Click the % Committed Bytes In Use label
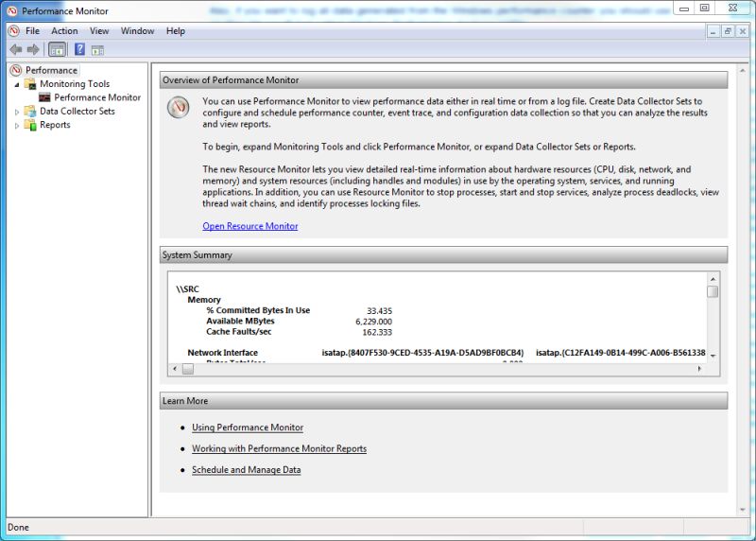Viewport: 756px width, 541px height. coord(258,310)
